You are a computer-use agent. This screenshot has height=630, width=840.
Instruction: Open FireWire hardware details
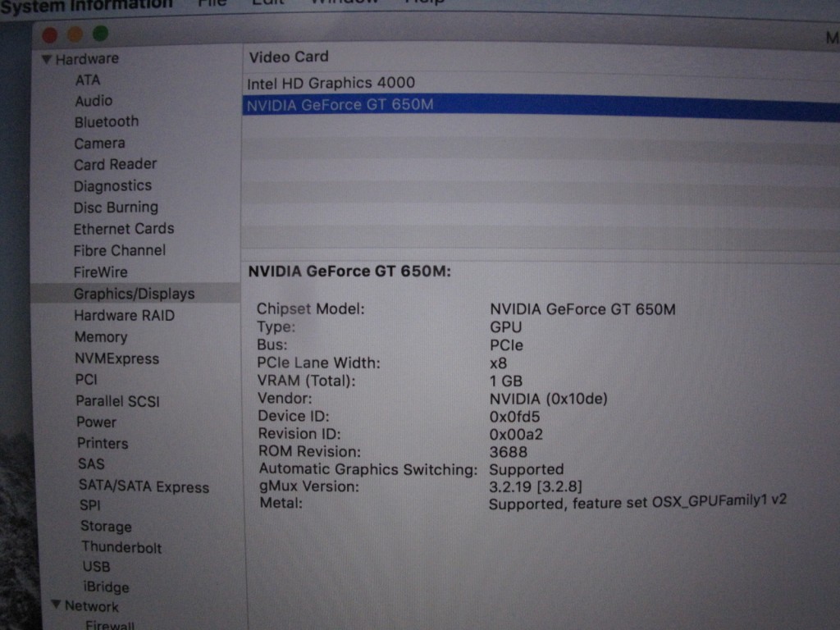tap(101, 272)
